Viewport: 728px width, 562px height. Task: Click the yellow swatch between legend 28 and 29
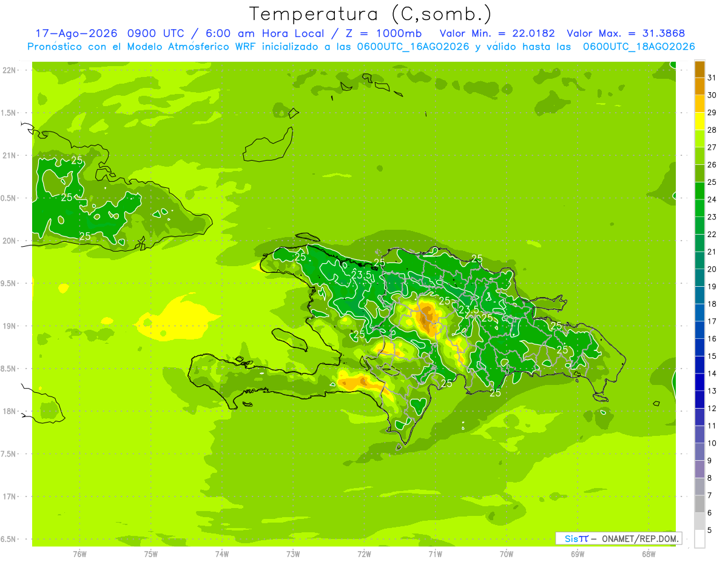tap(699, 121)
